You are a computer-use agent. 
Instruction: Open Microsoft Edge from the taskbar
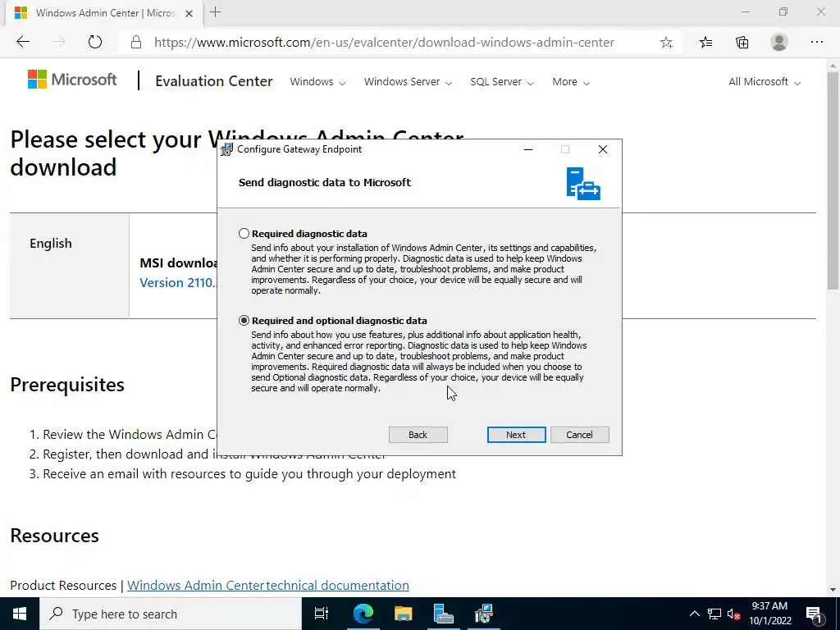click(x=363, y=614)
